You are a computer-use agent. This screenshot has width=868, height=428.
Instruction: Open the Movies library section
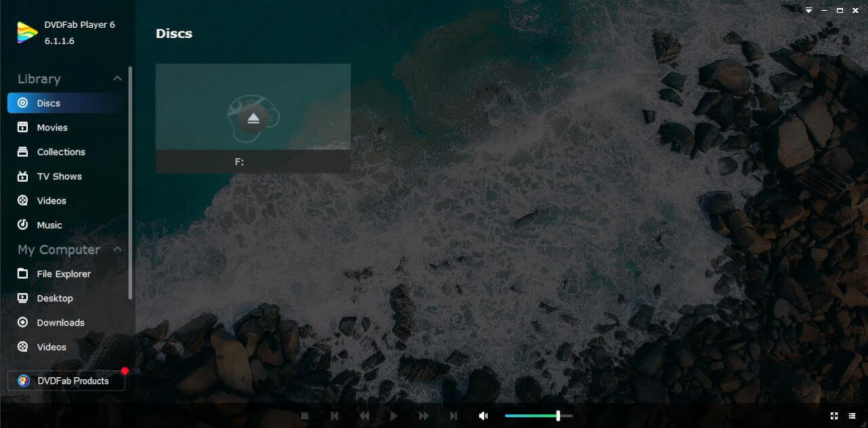pos(66,128)
